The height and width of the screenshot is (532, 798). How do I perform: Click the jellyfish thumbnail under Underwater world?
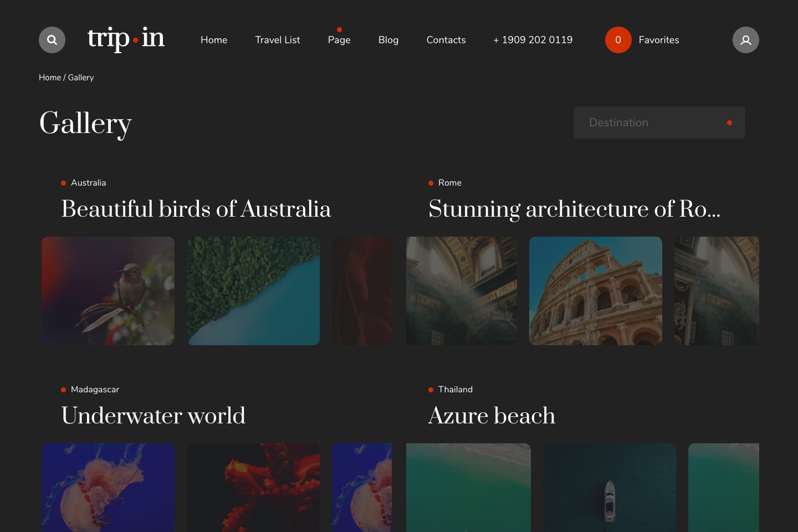[x=108, y=488]
